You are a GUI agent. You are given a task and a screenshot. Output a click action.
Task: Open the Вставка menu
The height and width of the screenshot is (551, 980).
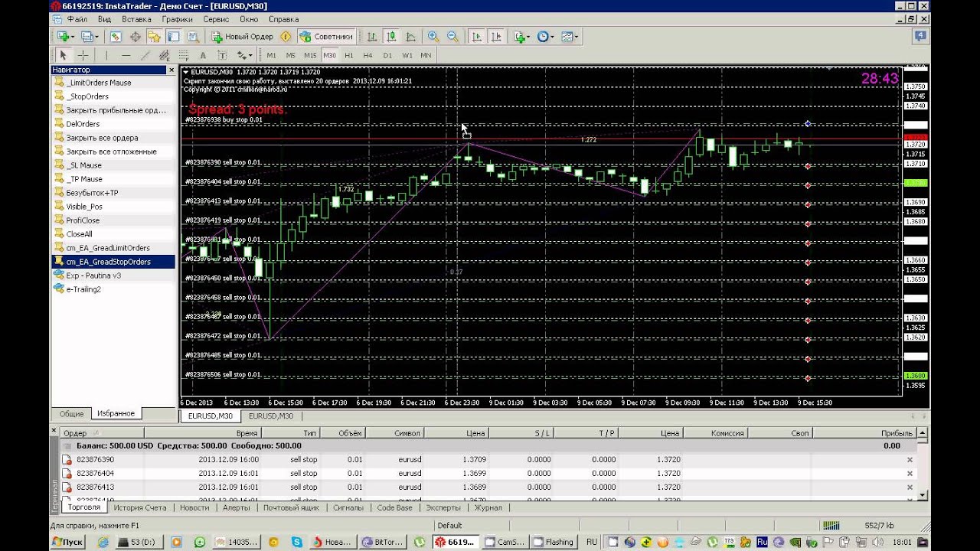136,19
